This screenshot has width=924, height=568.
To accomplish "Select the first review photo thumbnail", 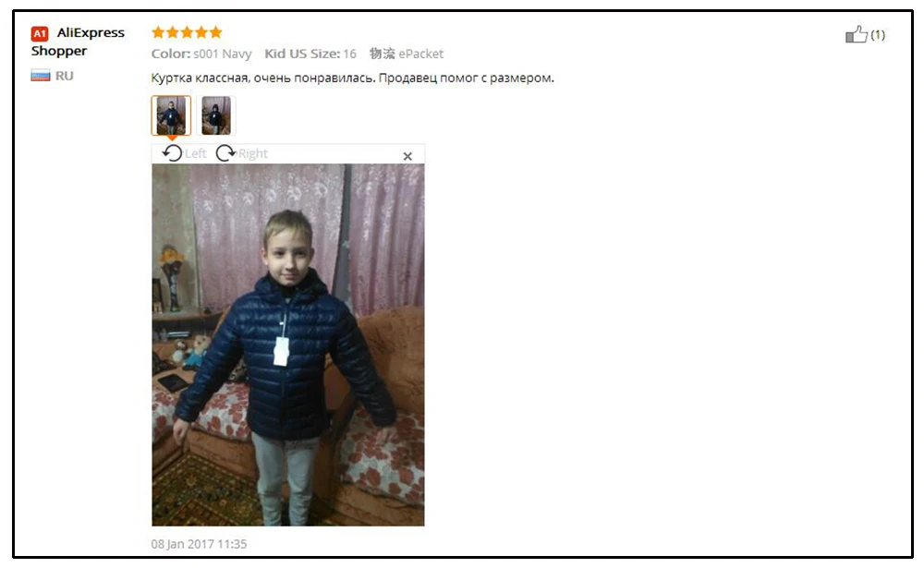I will [171, 115].
